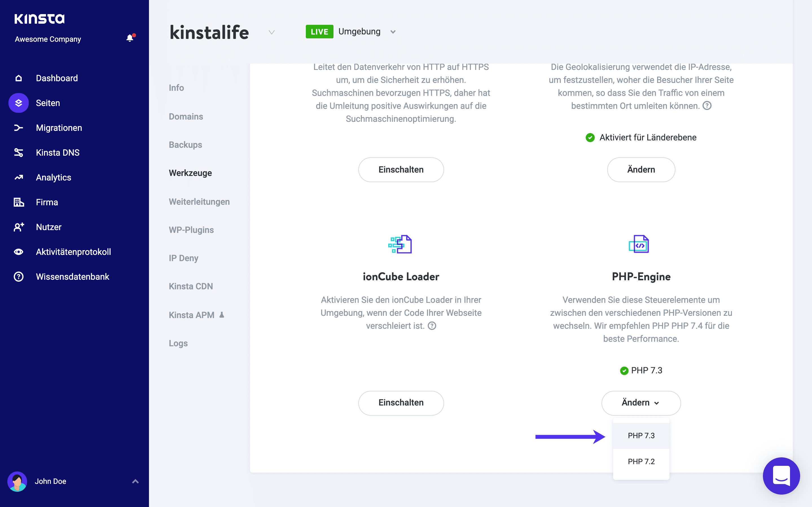The height and width of the screenshot is (507, 812).
Task: Click the Awesome Company name
Action: click(48, 39)
